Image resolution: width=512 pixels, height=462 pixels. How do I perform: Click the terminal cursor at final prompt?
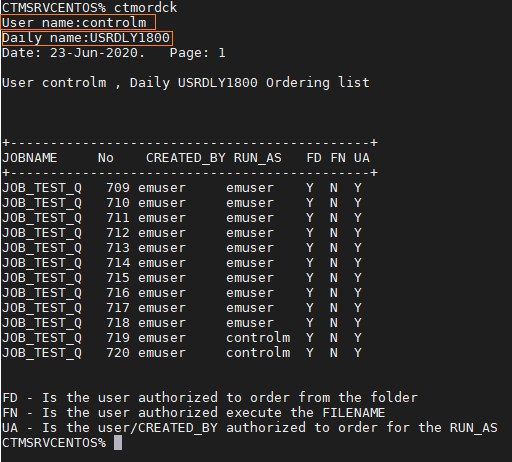118,443
